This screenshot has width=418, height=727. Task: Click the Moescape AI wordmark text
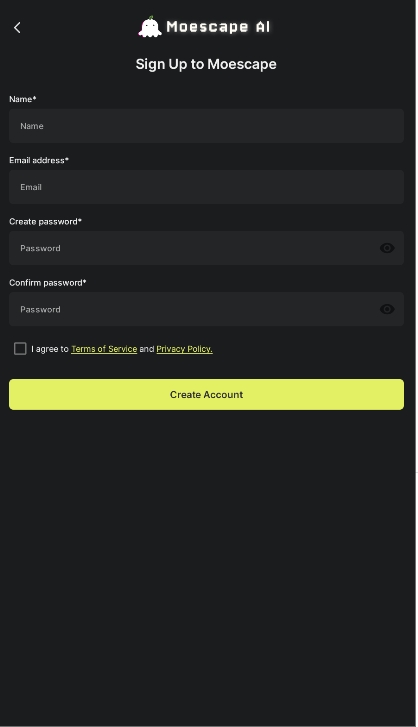pos(218,27)
